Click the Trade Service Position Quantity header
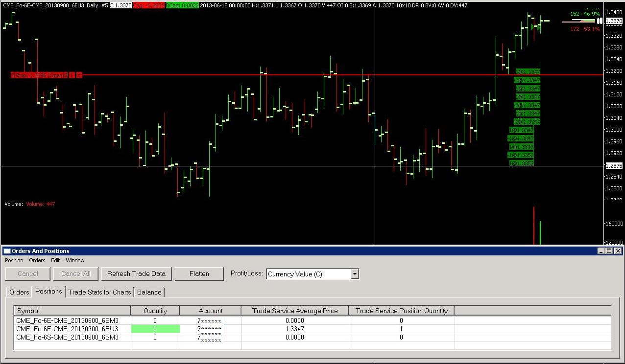 point(402,311)
